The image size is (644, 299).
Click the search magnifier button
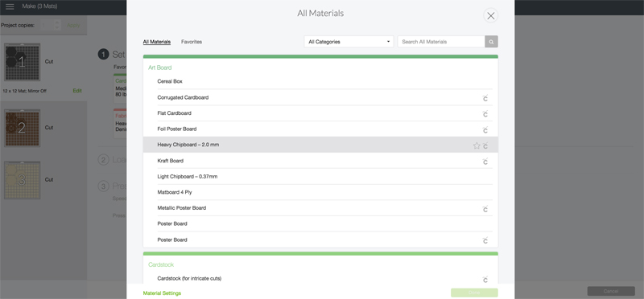(491, 42)
